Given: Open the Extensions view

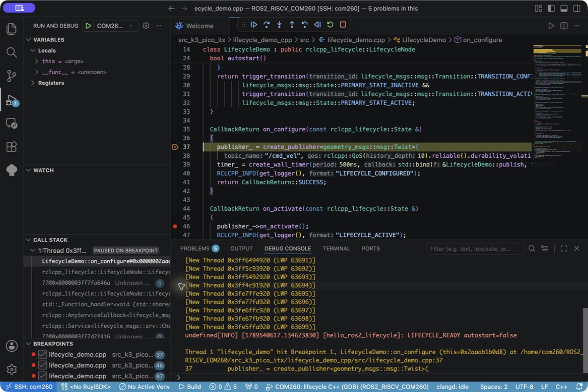Looking at the screenshot, I should point(12,146).
